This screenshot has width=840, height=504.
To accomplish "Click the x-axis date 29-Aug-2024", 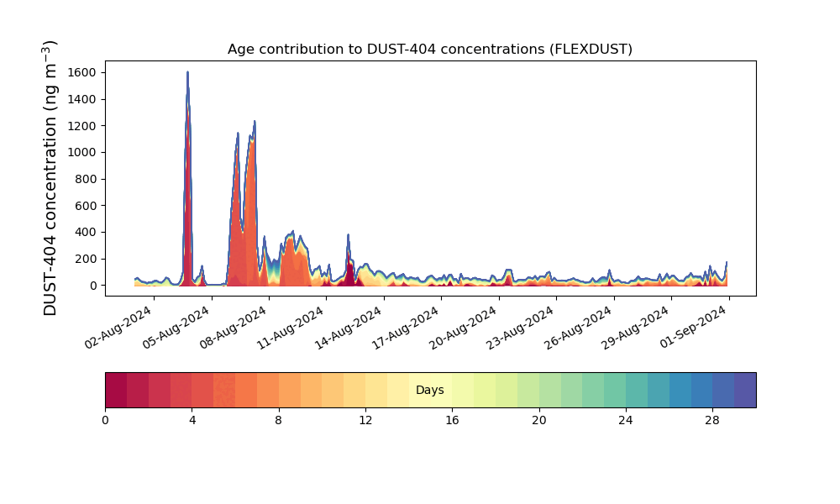I will 636,328.
